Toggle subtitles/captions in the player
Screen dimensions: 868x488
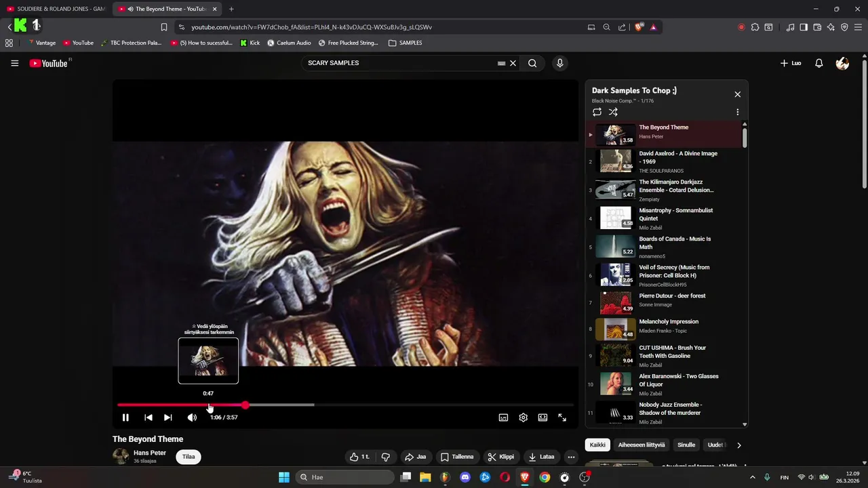503,418
